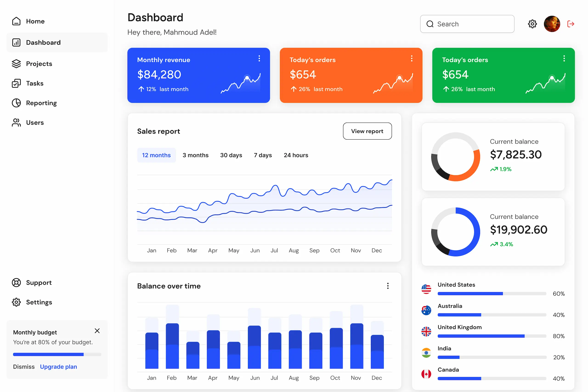
Task: Click the red logout icon
Action: (x=571, y=24)
